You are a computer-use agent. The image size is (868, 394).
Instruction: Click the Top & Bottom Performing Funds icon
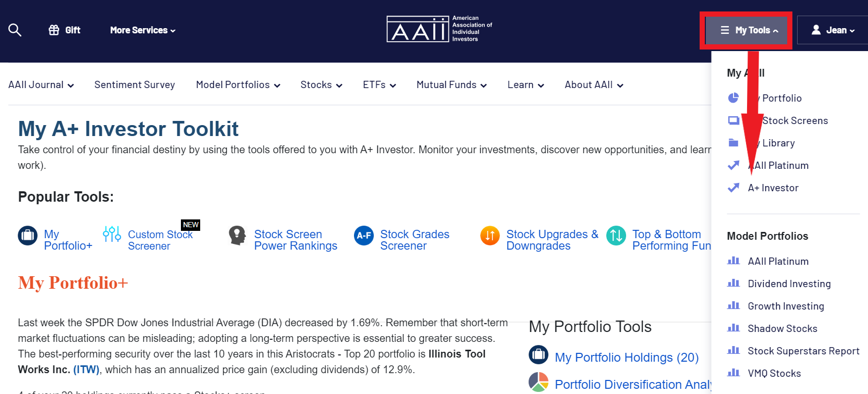(616, 236)
